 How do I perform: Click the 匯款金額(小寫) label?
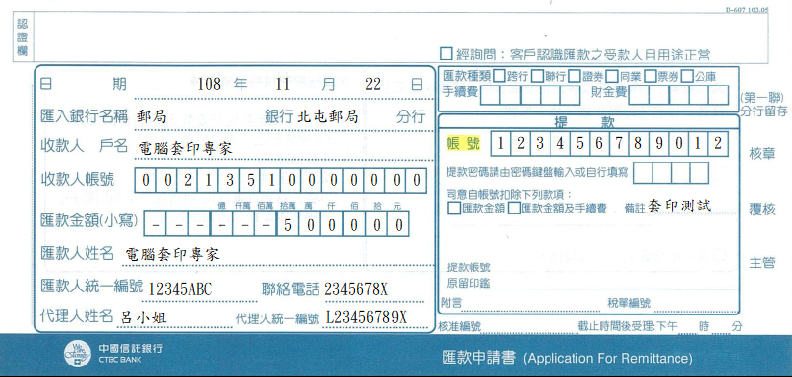89,220
